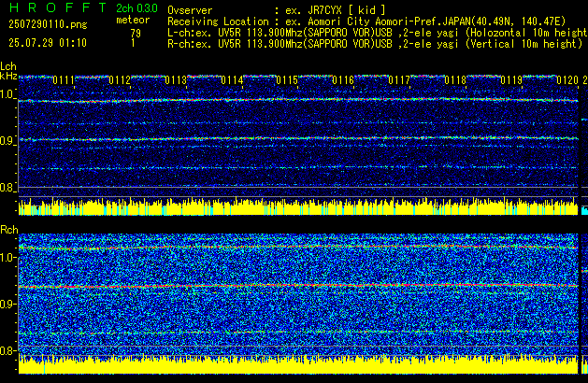The image size is (588, 383).
Task: Click the Lch 0.8 kHz axis label
Action: [x=7, y=188]
